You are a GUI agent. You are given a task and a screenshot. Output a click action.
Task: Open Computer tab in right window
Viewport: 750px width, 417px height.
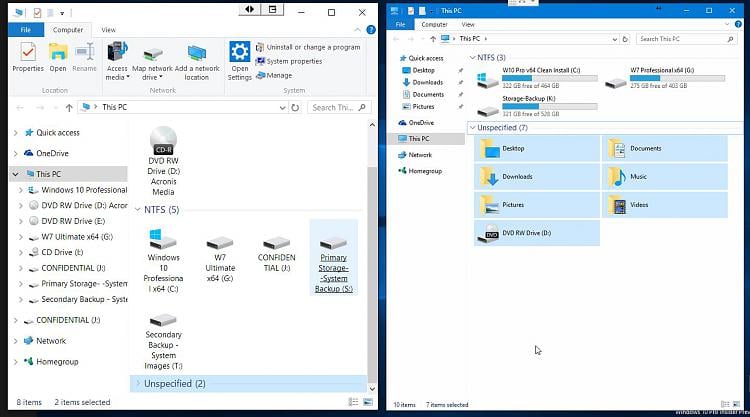click(x=434, y=24)
